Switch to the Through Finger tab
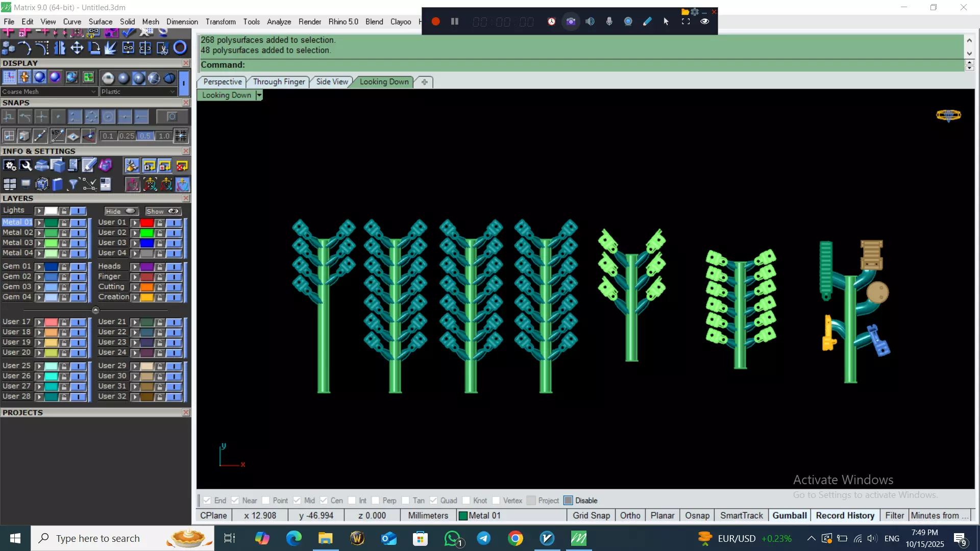 tap(279, 82)
